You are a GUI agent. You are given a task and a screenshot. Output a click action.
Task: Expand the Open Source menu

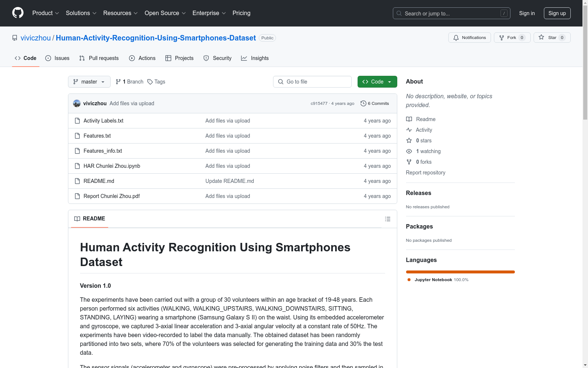(165, 13)
